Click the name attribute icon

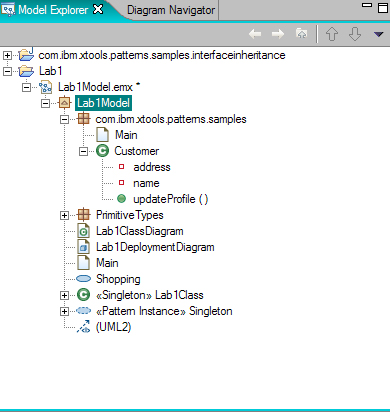pos(122,182)
